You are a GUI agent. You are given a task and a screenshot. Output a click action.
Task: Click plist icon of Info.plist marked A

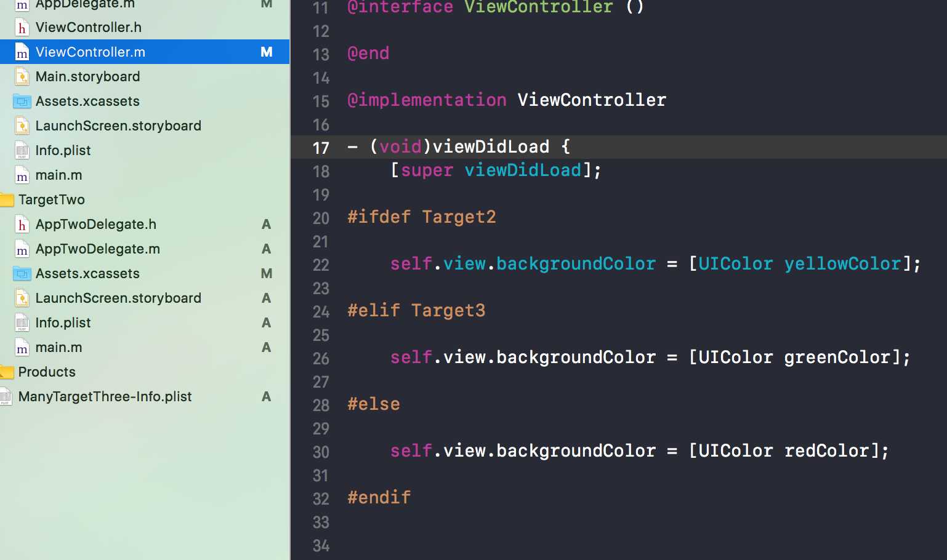click(22, 323)
